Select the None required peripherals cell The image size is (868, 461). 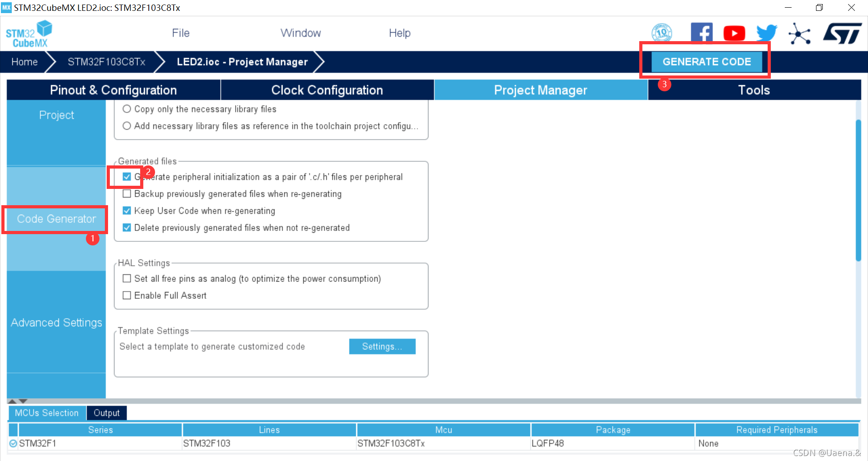pyautogui.click(x=777, y=443)
